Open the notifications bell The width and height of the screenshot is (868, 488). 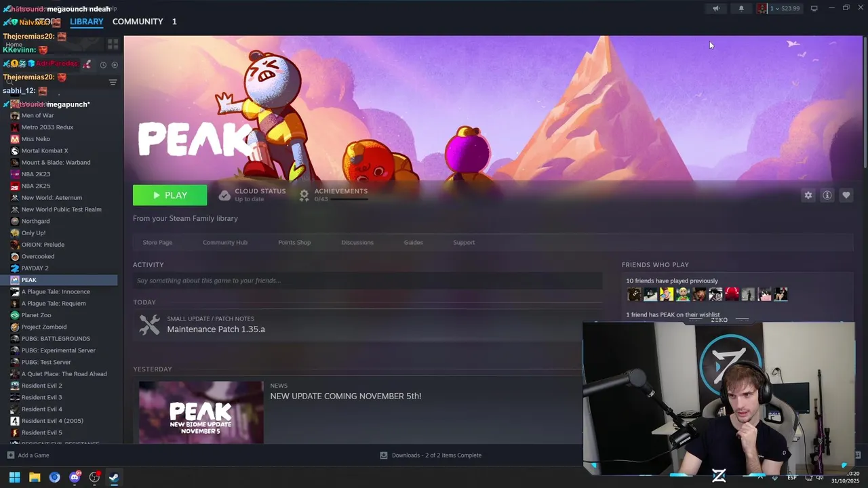coord(741,9)
